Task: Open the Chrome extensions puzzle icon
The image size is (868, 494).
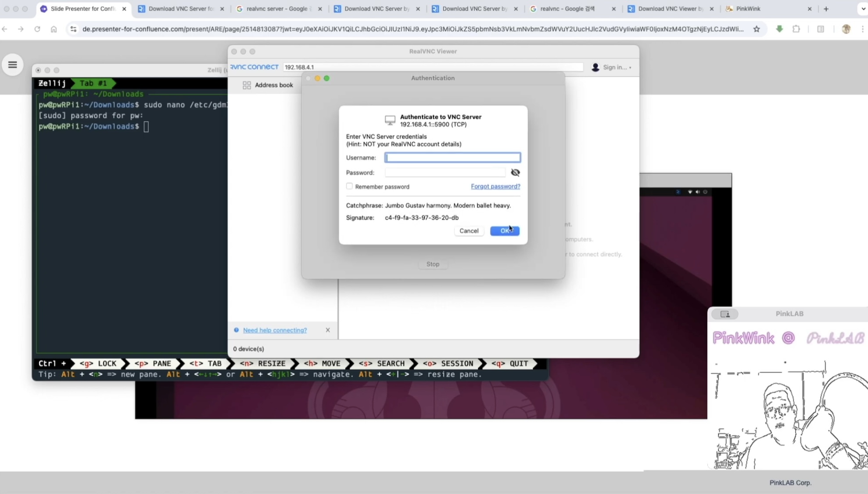Action: pos(796,29)
